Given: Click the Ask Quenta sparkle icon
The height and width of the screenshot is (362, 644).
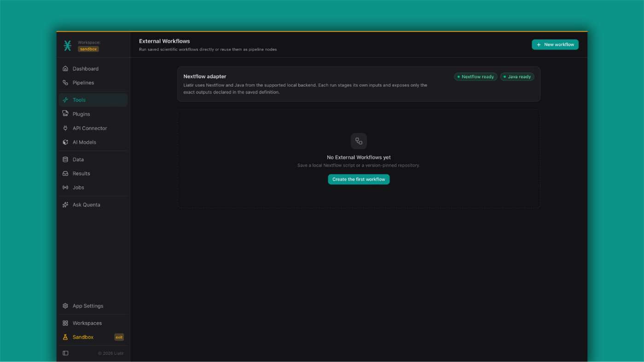Looking at the screenshot, I should coord(65,205).
